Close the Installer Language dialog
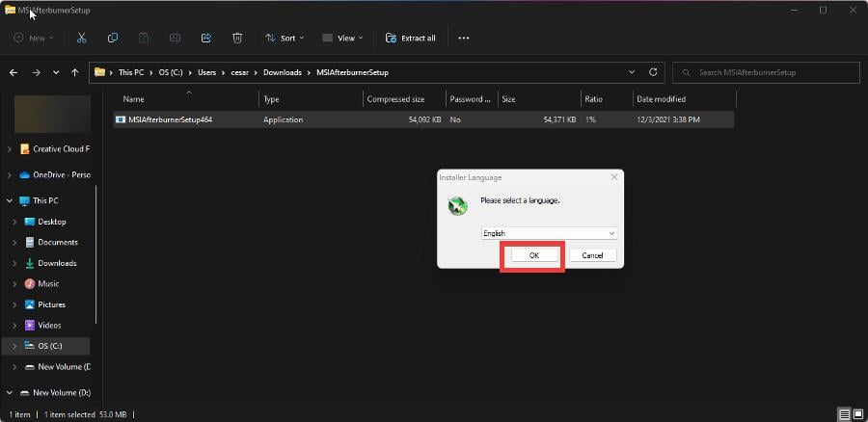 pyautogui.click(x=614, y=177)
